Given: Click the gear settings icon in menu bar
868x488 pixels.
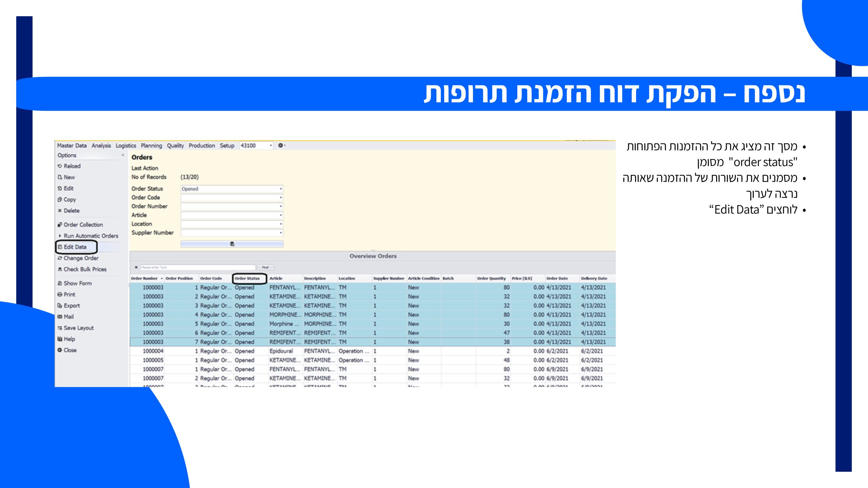Looking at the screenshot, I should click(280, 145).
